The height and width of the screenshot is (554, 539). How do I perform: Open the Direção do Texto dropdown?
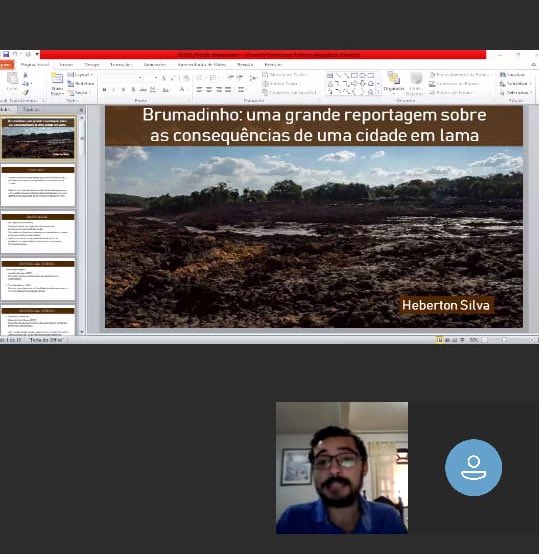pos(286,75)
